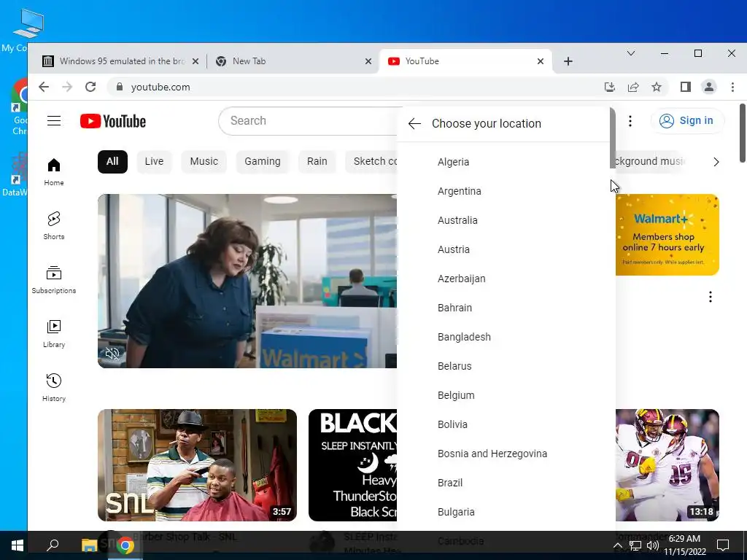This screenshot has width=747, height=560.
Task: Close the Windows 95 emulated tab
Action: tap(196, 61)
